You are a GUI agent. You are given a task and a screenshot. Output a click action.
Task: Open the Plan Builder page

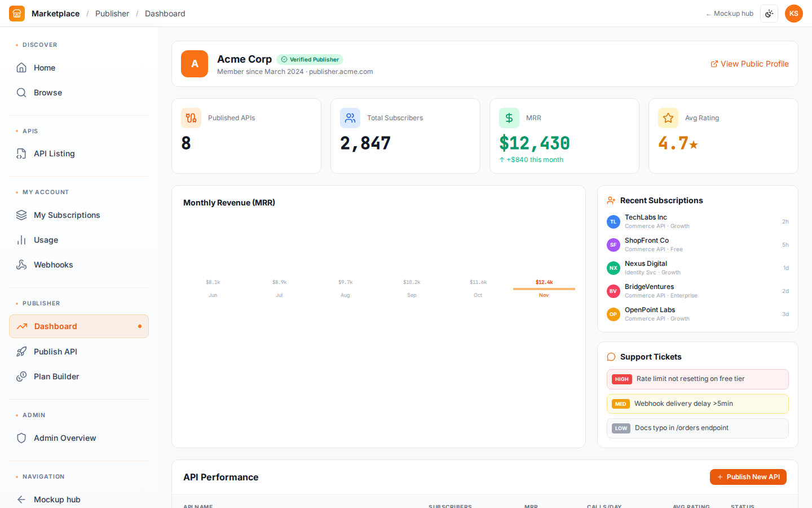(79, 376)
